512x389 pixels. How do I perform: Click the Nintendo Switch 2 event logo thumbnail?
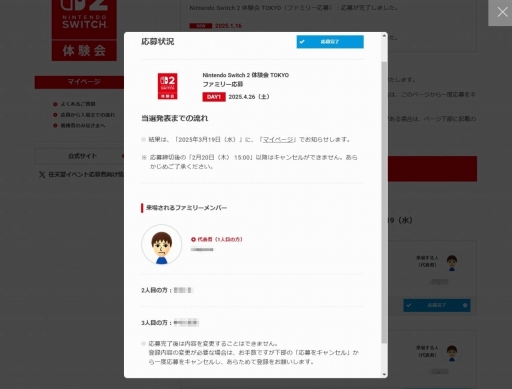(167, 86)
